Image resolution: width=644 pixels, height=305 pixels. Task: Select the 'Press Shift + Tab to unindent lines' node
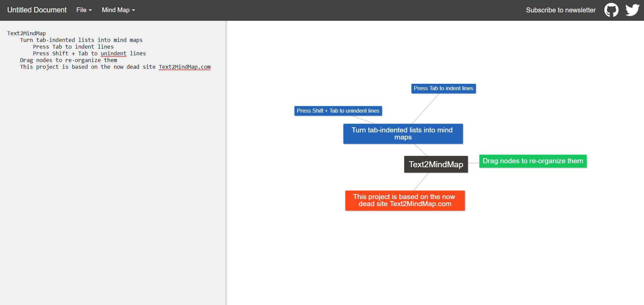pyautogui.click(x=338, y=111)
